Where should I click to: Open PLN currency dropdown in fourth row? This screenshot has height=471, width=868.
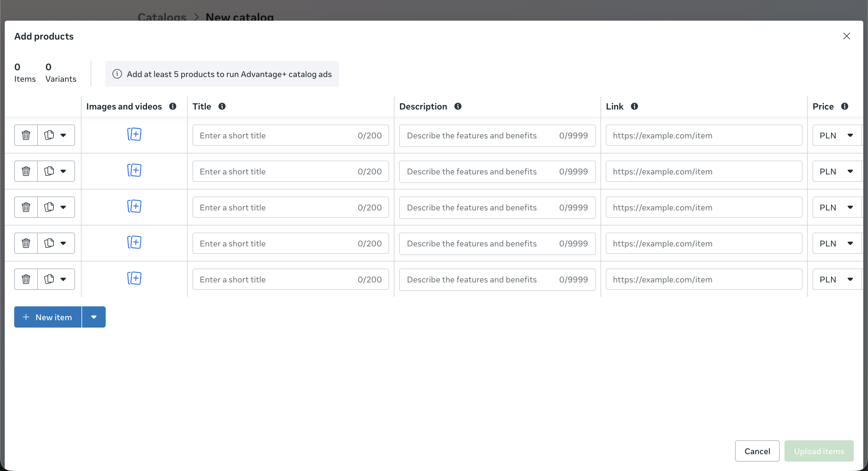pos(837,243)
